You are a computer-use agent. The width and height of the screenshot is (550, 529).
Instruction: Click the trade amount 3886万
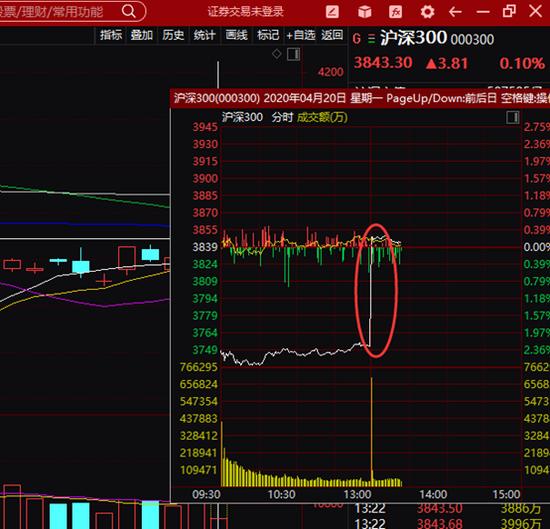coord(522,508)
